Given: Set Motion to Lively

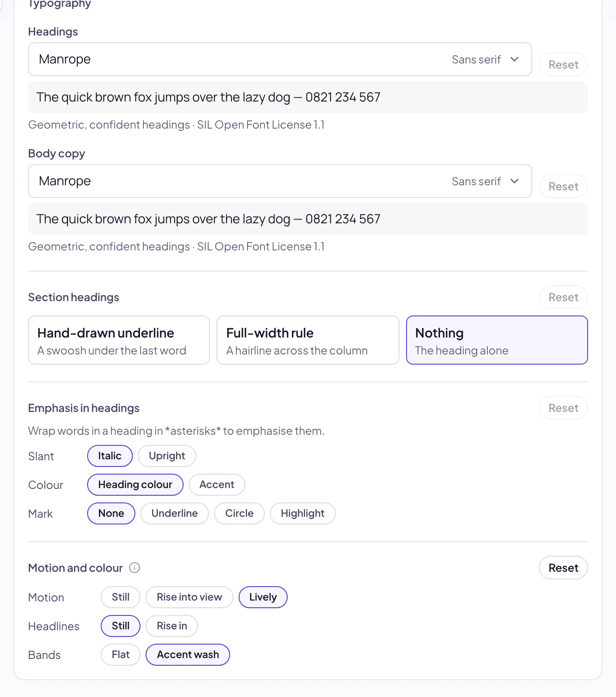Looking at the screenshot, I should (x=263, y=597).
